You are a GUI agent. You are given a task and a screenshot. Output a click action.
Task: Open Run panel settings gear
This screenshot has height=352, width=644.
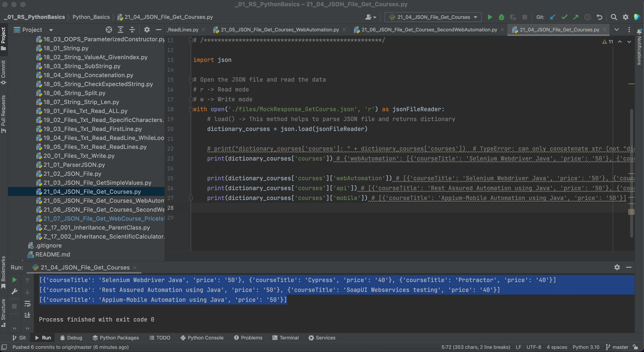click(617, 267)
